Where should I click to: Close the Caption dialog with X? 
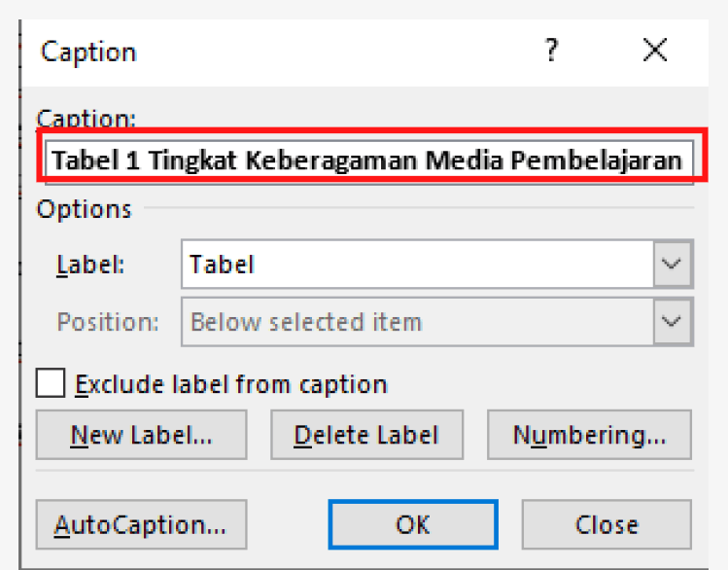655,51
